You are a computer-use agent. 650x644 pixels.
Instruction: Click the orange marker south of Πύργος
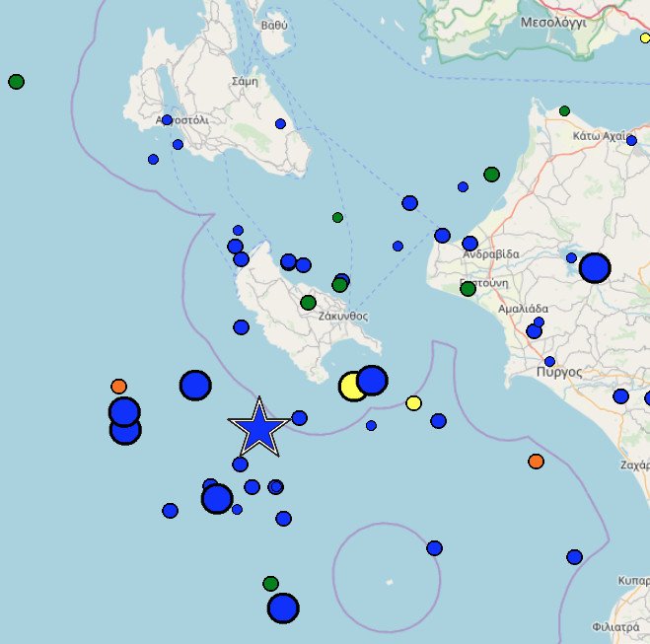[536, 461]
